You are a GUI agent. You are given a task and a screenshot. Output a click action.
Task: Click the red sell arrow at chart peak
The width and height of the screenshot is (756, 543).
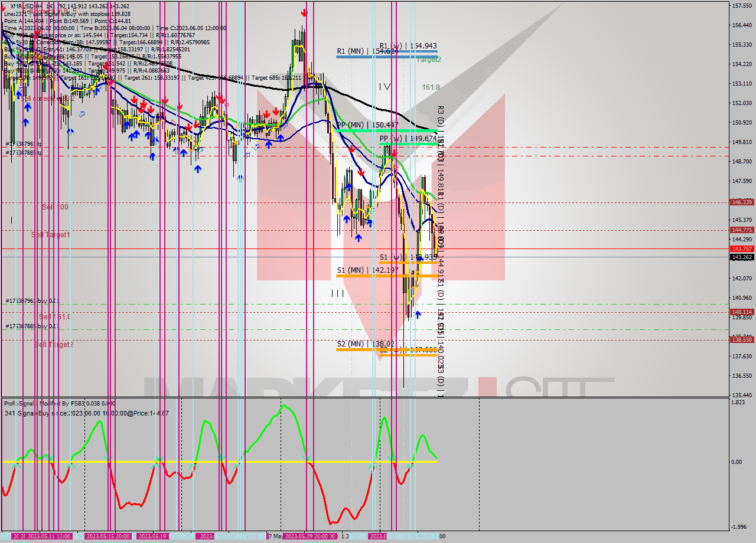[304, 12]
